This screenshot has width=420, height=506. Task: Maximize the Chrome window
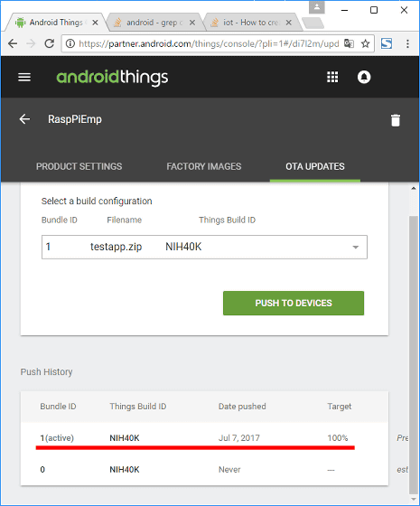pos(374,10)
